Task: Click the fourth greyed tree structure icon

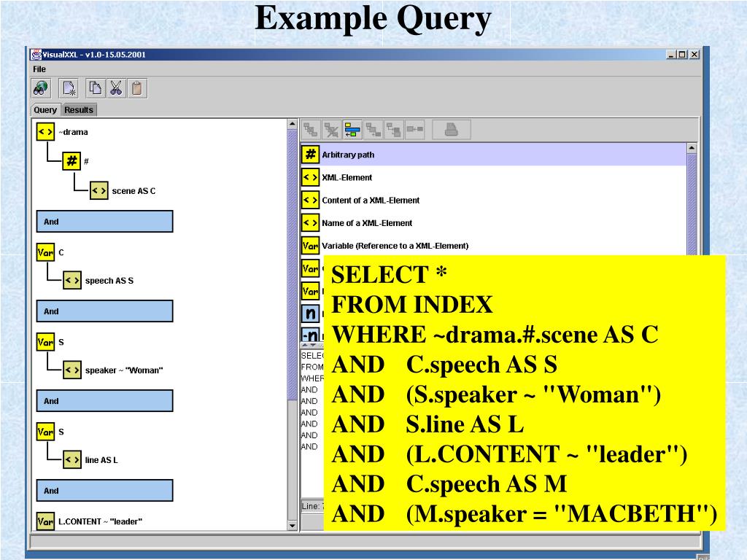Action: point(373,130)
